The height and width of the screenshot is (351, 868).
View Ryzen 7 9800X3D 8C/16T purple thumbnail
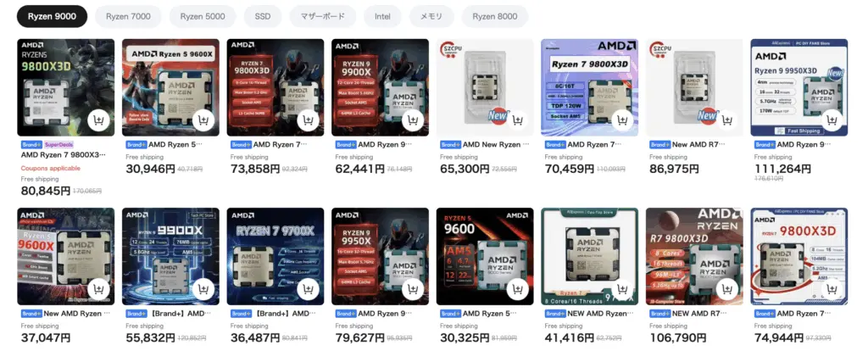click(x=590, y=87)
